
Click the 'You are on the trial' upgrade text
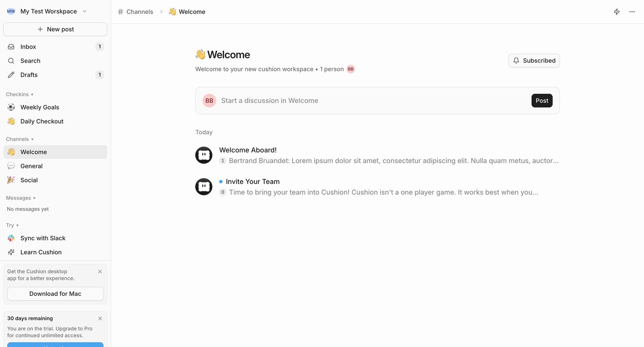click(50, 332)
